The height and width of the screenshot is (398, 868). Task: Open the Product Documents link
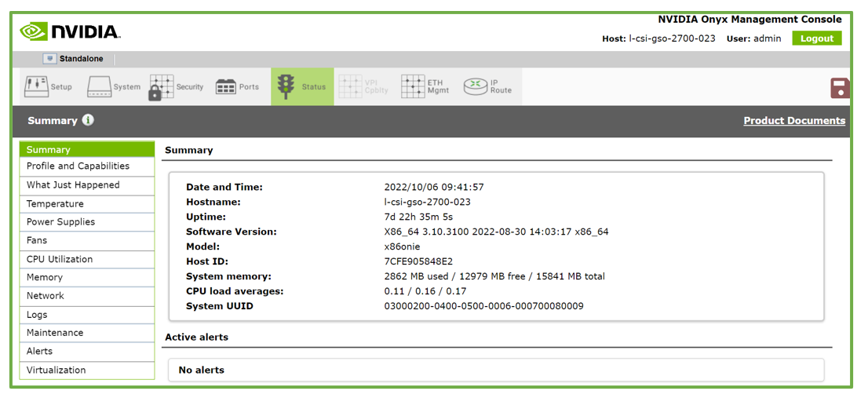pyautogui.click(x=793, y=120)
